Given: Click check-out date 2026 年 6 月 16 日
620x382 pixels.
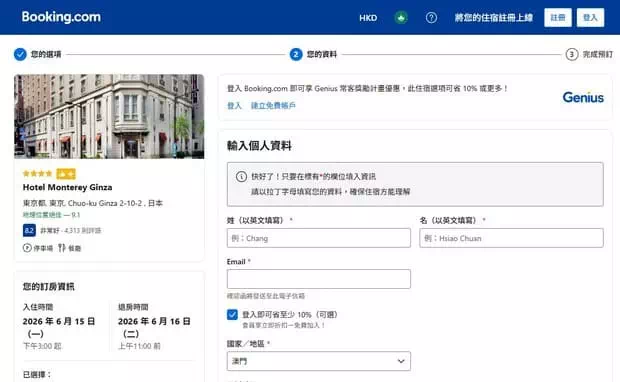Looking at the screenshot, I should click(154, 327).
